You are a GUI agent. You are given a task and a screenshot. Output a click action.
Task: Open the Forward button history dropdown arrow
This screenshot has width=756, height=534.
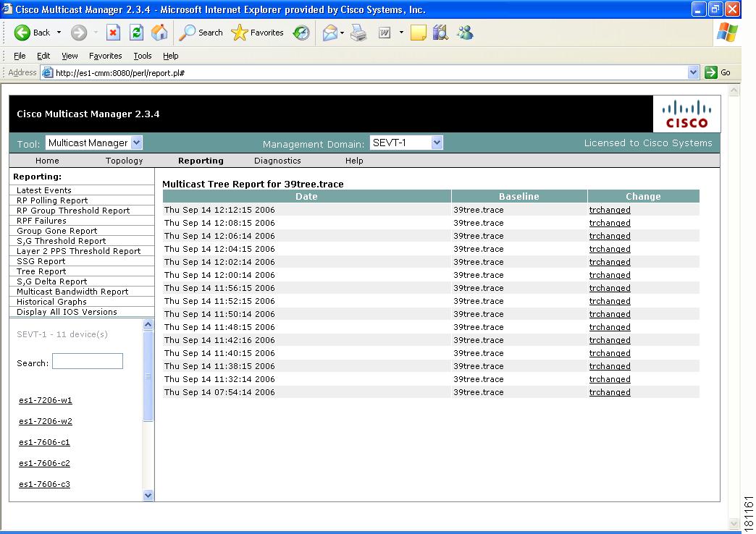coord(96,33)
